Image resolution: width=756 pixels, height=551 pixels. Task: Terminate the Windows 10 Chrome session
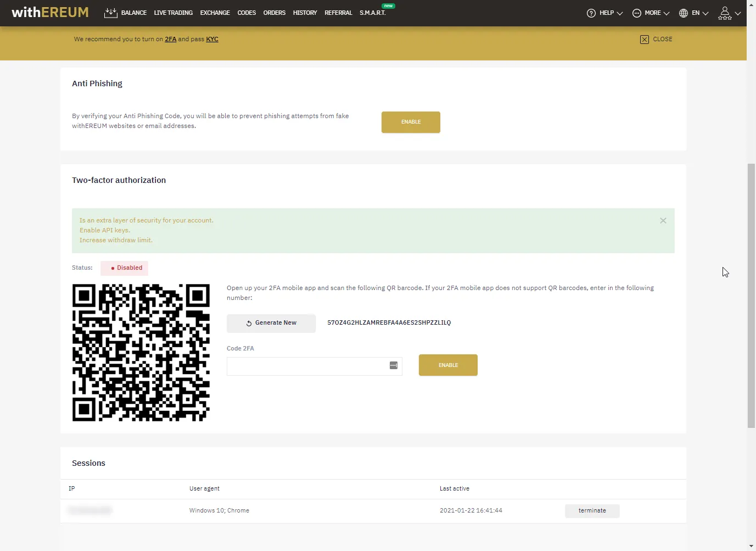point(592,511)
